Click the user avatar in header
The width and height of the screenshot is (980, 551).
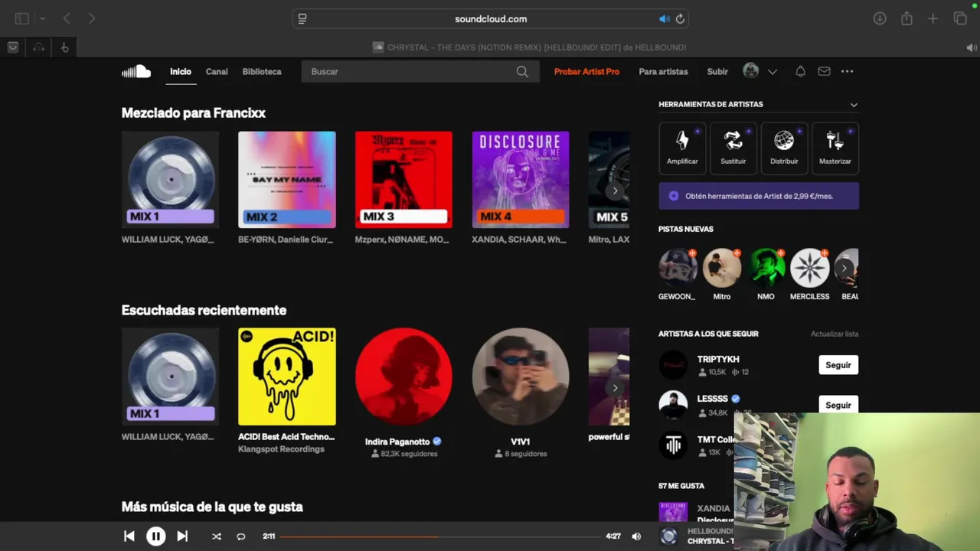[x=751, y=71]
